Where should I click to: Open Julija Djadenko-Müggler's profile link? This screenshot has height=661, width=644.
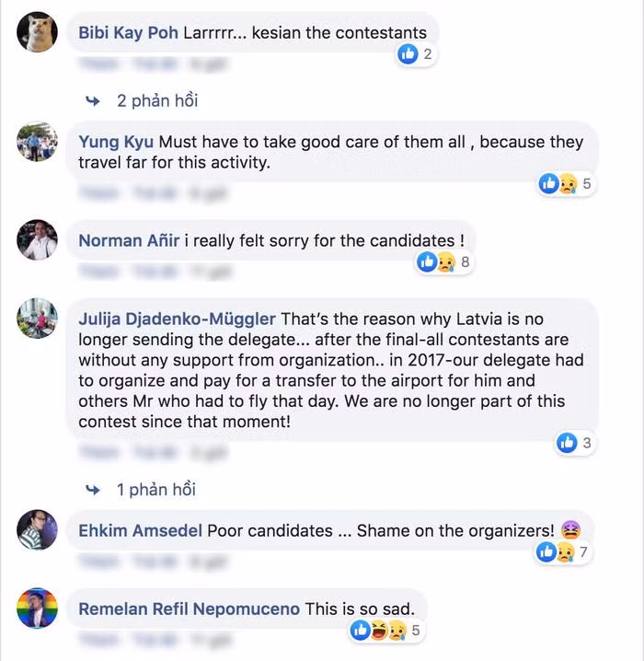pyautogui.click(x=177, y=319)
